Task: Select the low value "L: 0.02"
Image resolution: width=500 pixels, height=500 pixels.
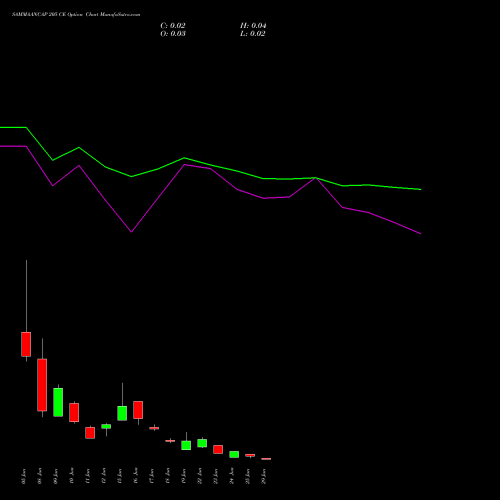Action: click(253, 34)
